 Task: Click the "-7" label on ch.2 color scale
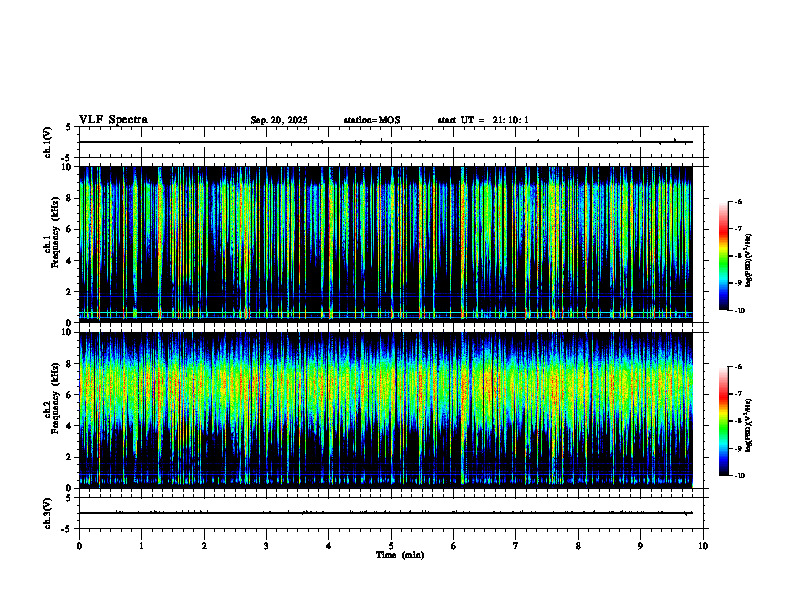pos(737,394)
